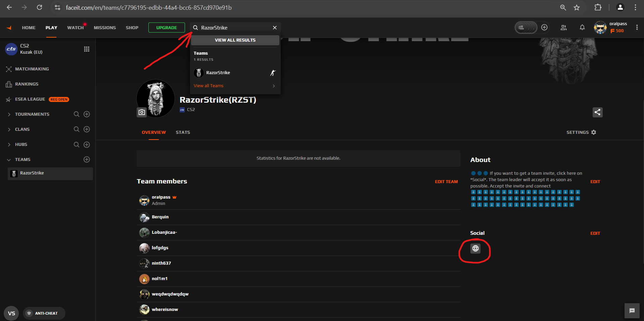Click the plus icon next to the party slots

[544, 28]
